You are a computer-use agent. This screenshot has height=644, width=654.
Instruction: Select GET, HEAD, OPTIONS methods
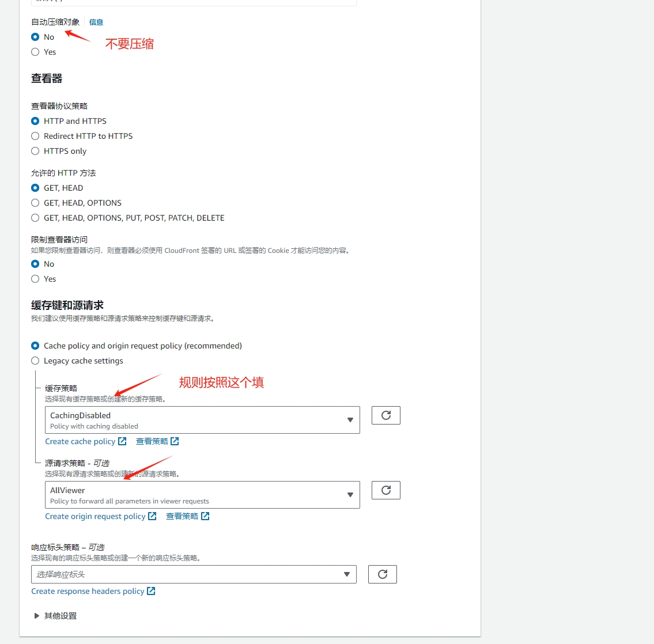[35, 203]
